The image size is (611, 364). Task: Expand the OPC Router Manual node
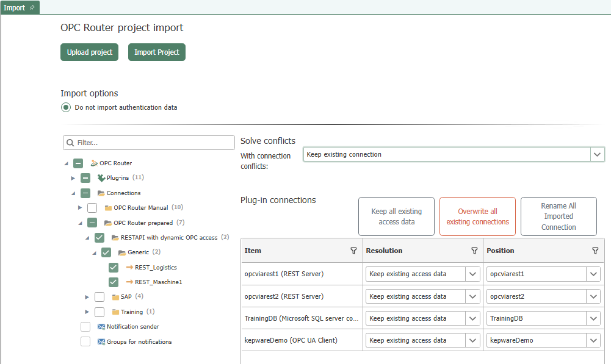click(x=80, y=208)
